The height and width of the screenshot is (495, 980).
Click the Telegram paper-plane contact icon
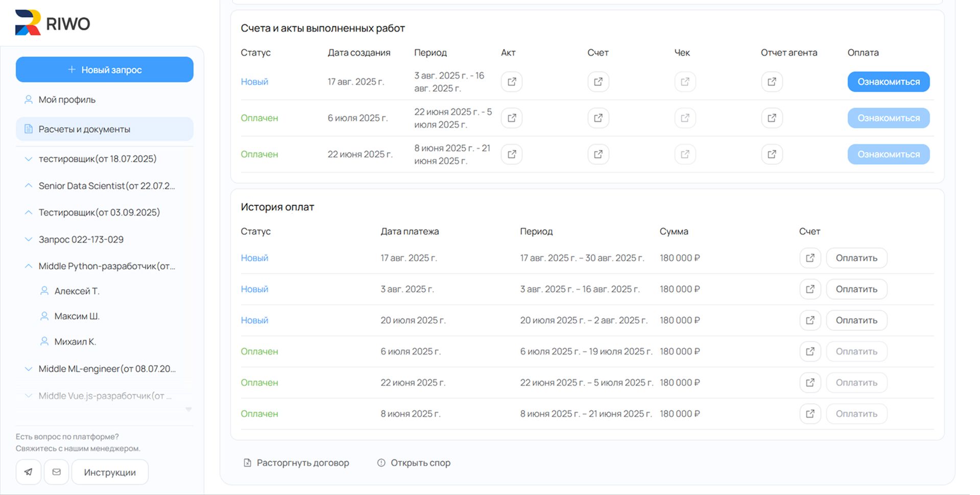[x=28, y=472]
